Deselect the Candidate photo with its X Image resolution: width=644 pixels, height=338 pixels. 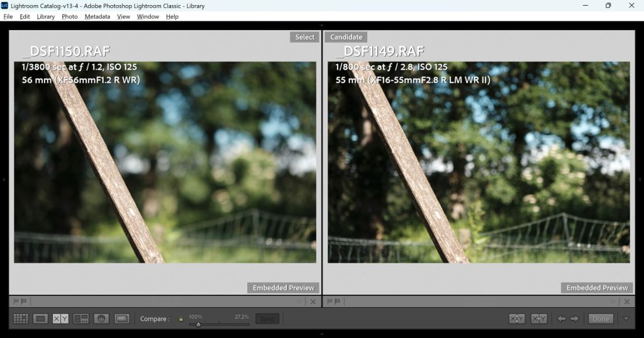[627, 302]
